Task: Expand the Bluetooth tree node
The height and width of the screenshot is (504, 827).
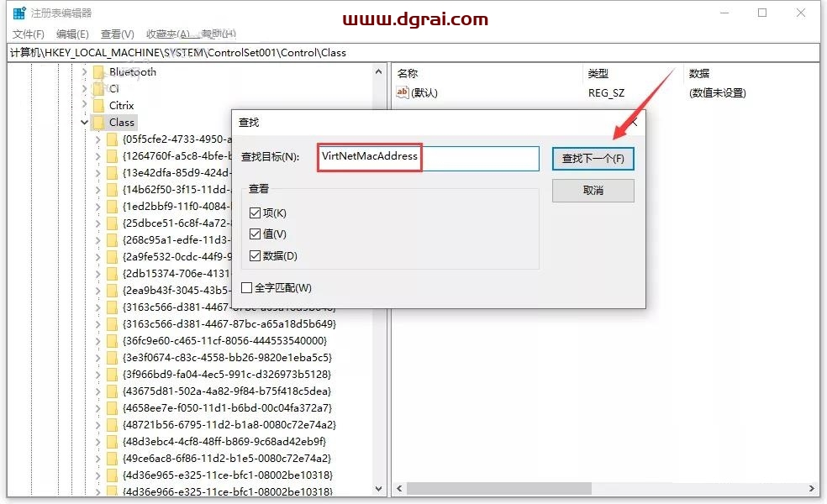Action: 84,71
